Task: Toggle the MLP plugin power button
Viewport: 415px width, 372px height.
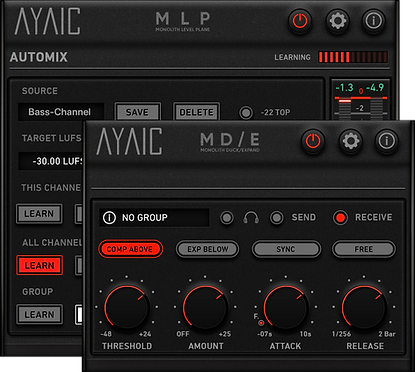Action: 300,21
